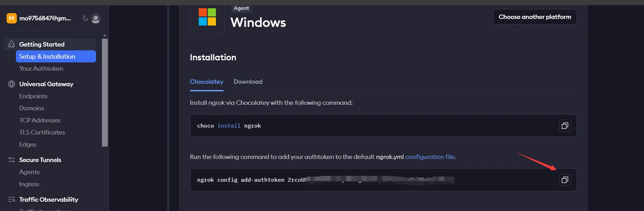Image resolution: width=644 pixels, height=211 pixels.
Task: Copy the choco install ngrok command
Action: [565, 125]
